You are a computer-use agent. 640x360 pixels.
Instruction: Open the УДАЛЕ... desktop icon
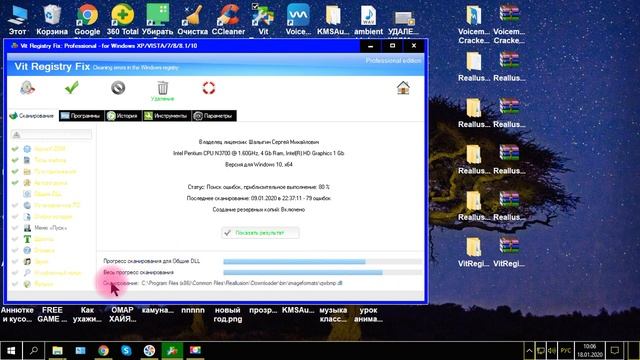click(x=403, y=21)
